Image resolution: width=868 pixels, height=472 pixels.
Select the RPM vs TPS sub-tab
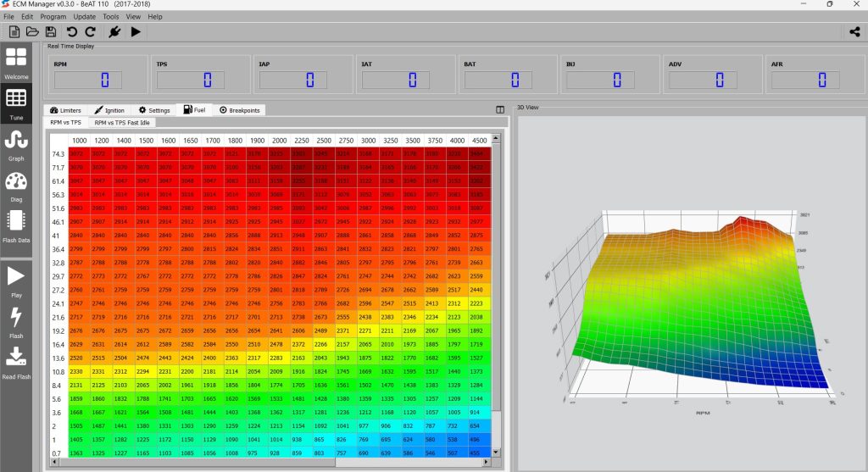pyautogui.click(x=65, y=122)
